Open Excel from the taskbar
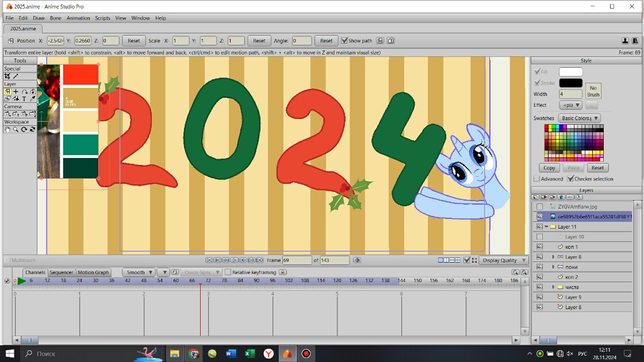The image size is (644, 362). click(250, 353)
